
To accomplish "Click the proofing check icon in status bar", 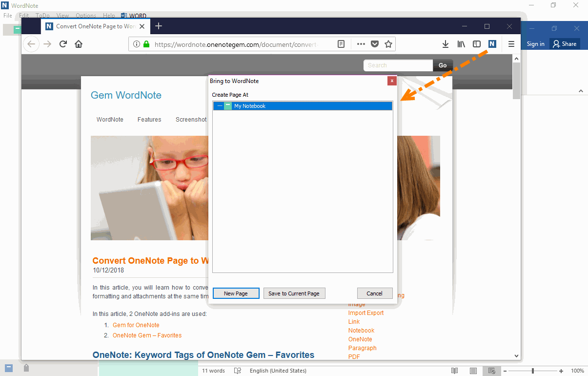I will 238,371.
